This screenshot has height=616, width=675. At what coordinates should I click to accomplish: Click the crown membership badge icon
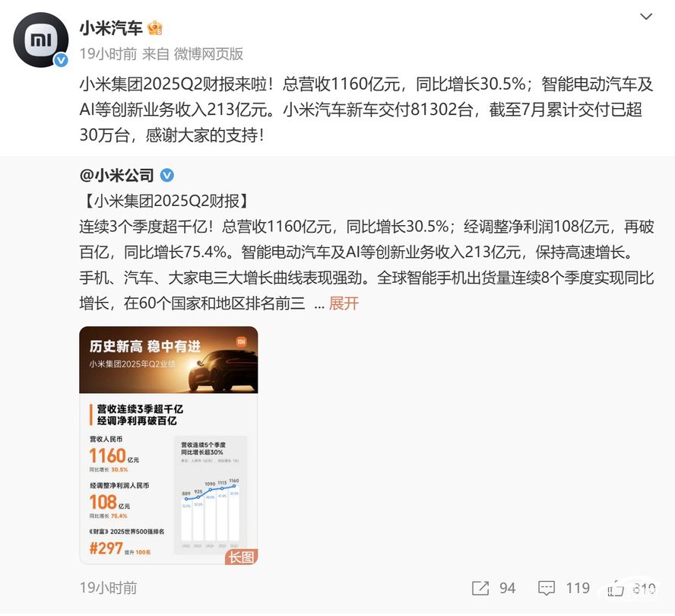point(154,28)
